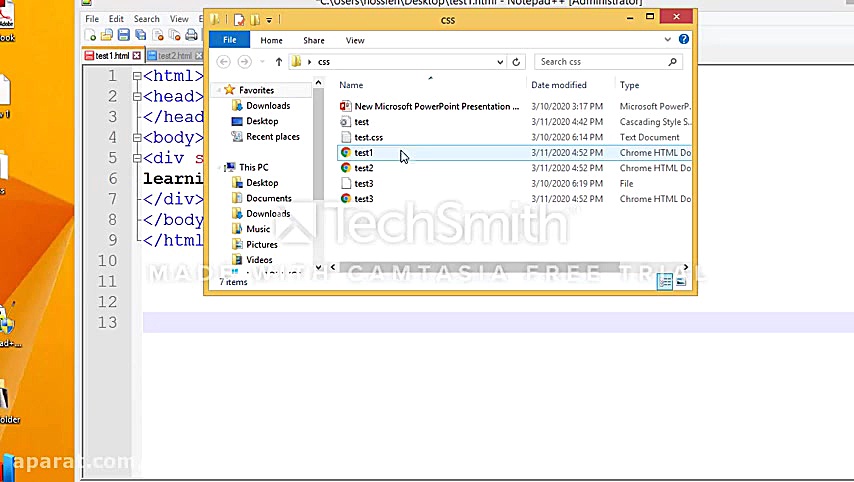Click Notepad++ Open file toolbar icon

click(107, 35)
